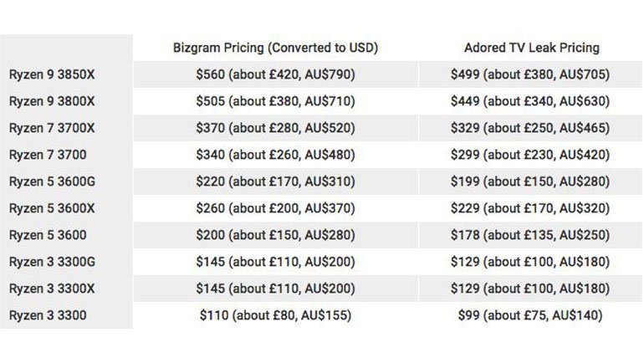Select the $329 Adored TV price cell
644x363 pixels.
tap(532, 128)
